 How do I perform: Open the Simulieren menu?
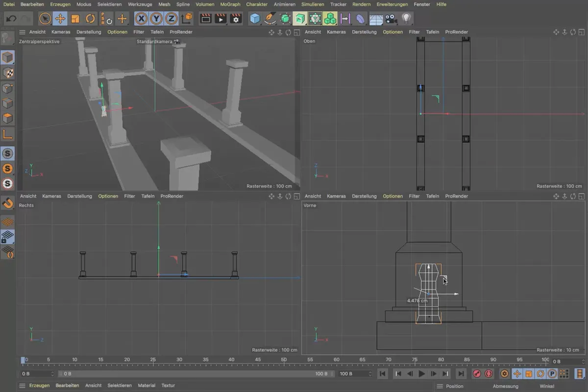[x=312, y=4]
